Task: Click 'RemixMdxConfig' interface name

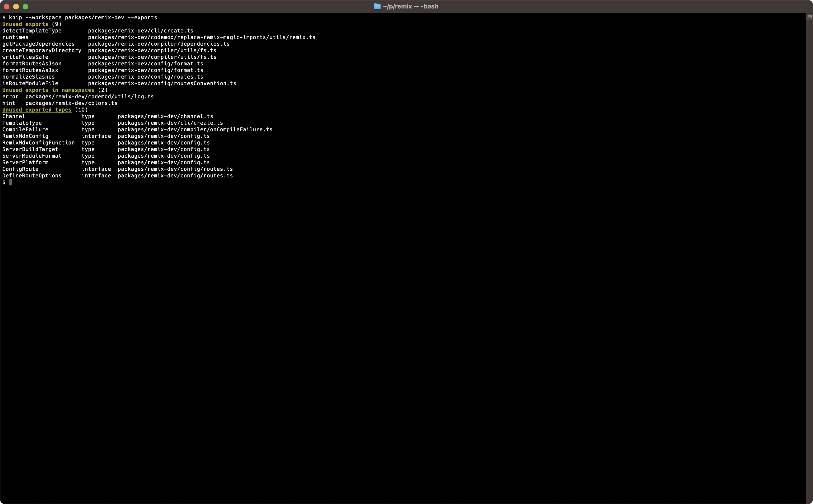Action: [x=25, y=136]
